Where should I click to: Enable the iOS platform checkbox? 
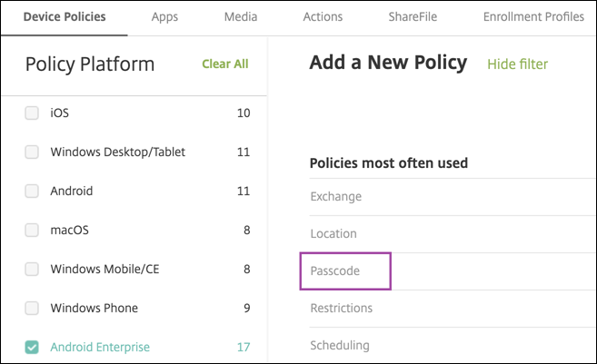pyautogui.click(x=32, y=113)
